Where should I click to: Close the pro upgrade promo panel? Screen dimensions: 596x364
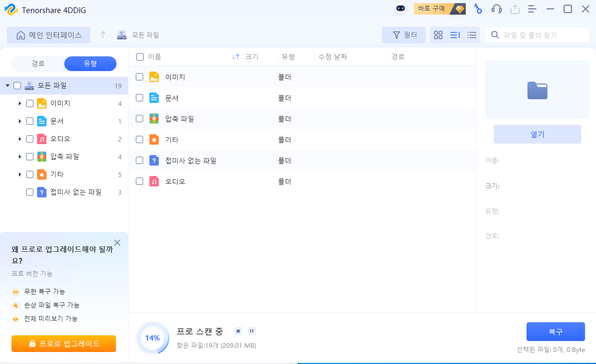click(117, 243)
